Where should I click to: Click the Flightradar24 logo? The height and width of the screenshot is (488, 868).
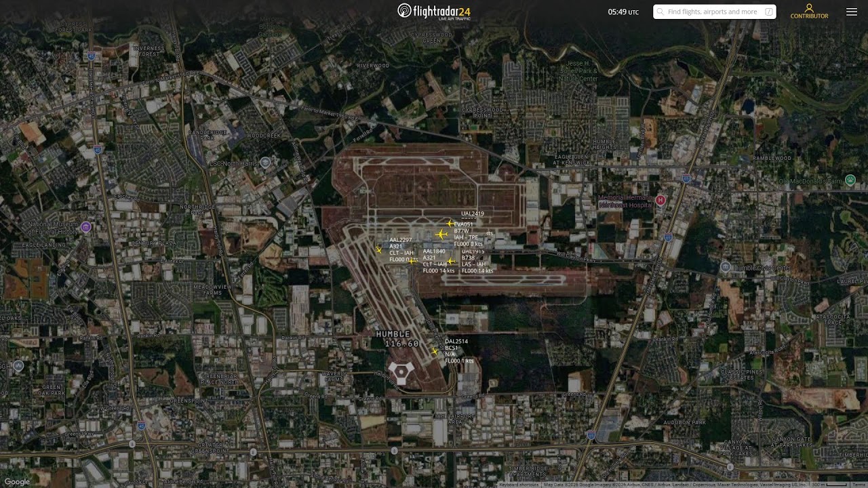pos(434,11)
